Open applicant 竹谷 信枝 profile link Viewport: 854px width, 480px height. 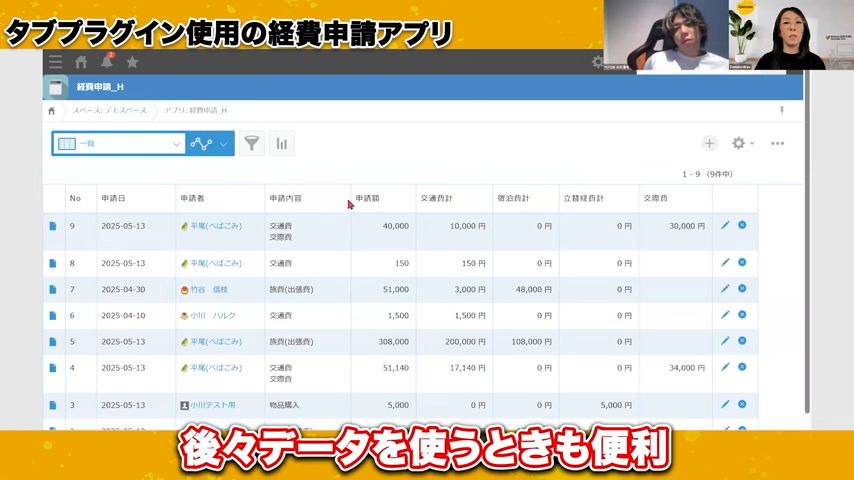point(209,289)
